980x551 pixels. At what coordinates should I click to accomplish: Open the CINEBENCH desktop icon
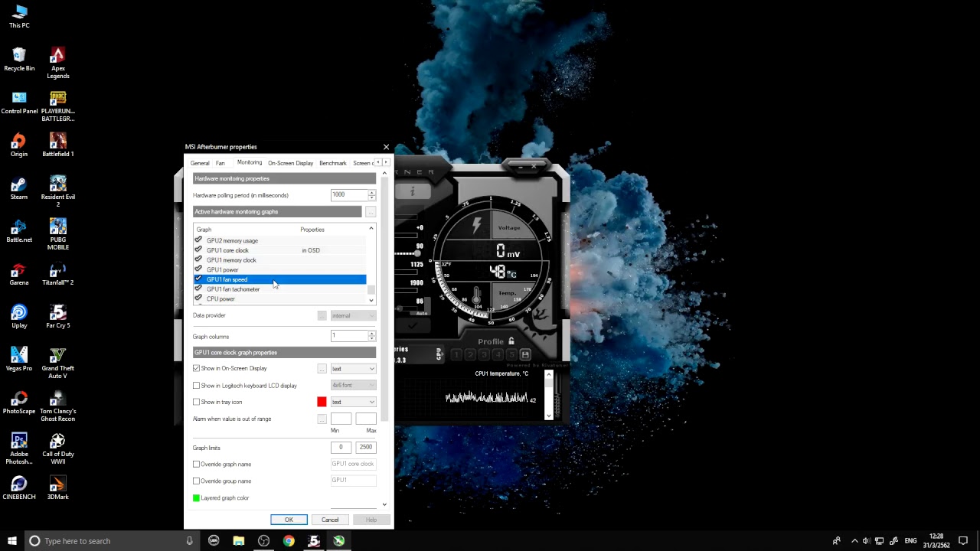pos(19,488)
